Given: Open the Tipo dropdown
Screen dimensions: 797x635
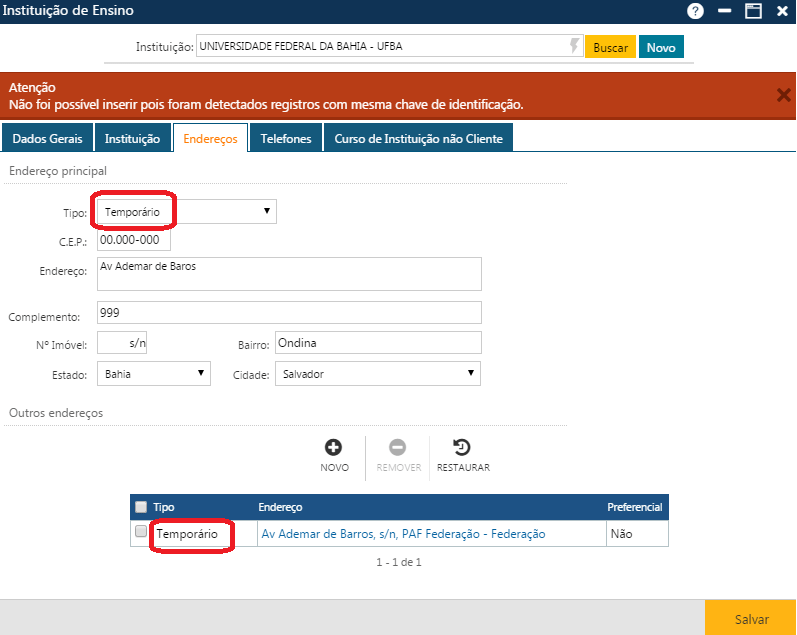Looking at the screenshot, I should pyautogui.click(x=186, y=211).
